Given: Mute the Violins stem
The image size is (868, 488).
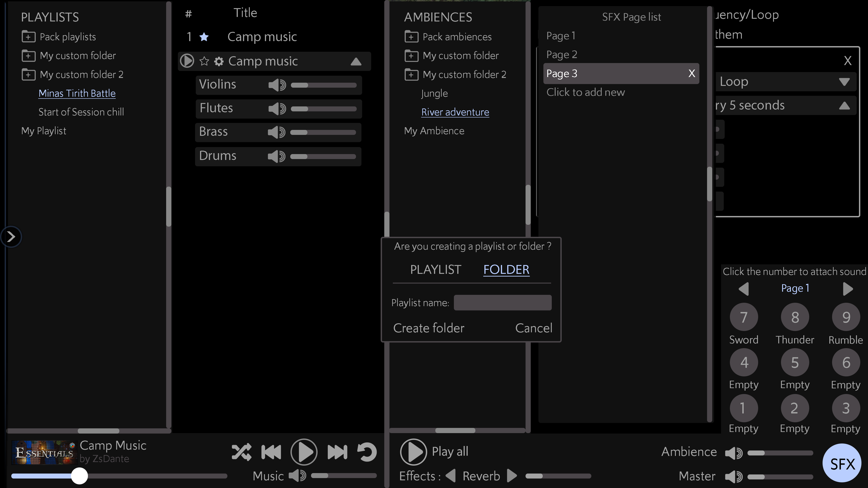Looking at the screenshot, I should [277, 85].
